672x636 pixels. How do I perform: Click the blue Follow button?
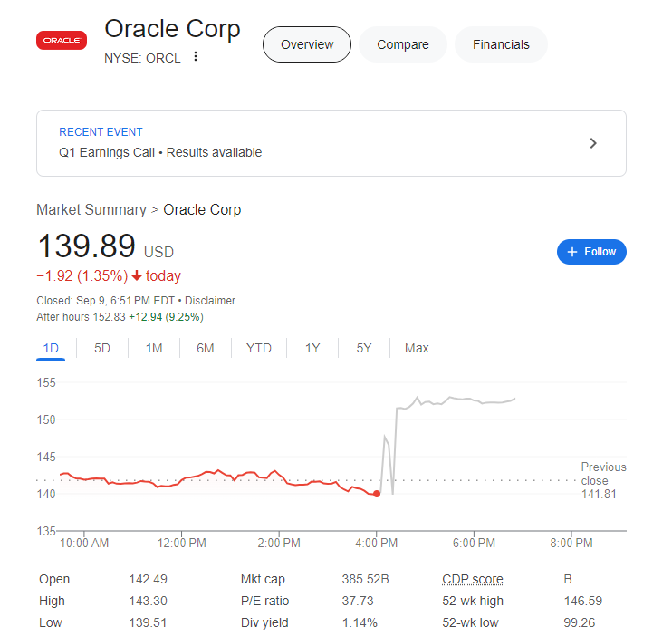coord(591,252)
